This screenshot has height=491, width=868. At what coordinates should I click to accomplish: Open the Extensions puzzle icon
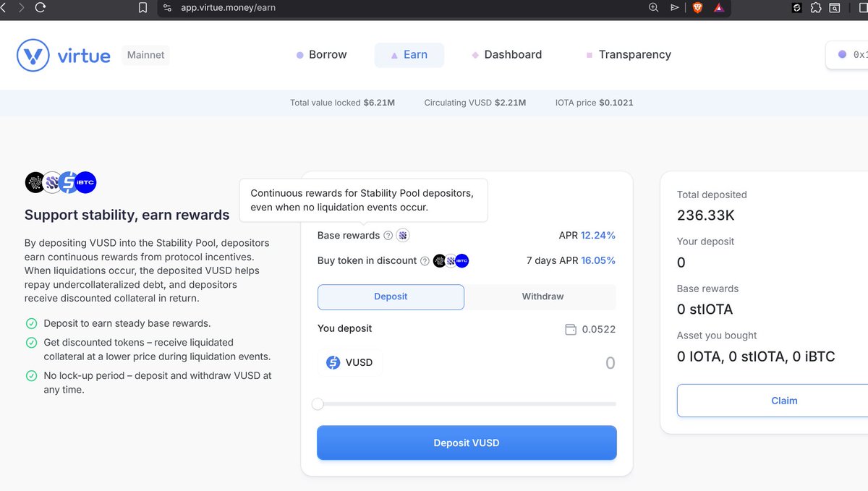pyautogui.click(x=816, y=8)
